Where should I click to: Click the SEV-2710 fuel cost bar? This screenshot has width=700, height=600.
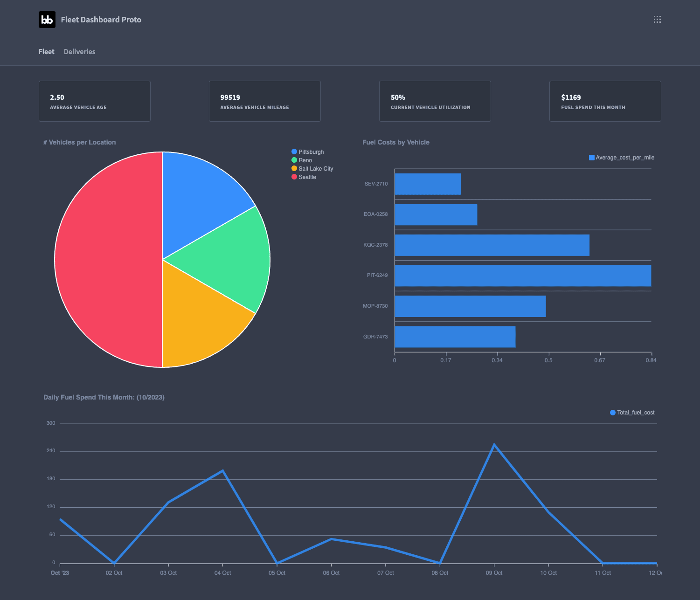(x=428, y=184)
